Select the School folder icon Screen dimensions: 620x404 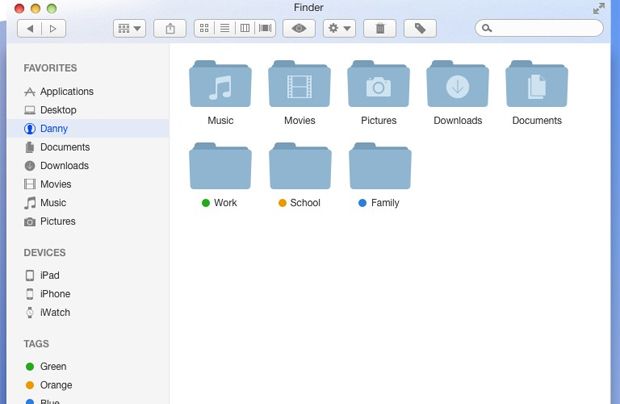pos(300,166)
